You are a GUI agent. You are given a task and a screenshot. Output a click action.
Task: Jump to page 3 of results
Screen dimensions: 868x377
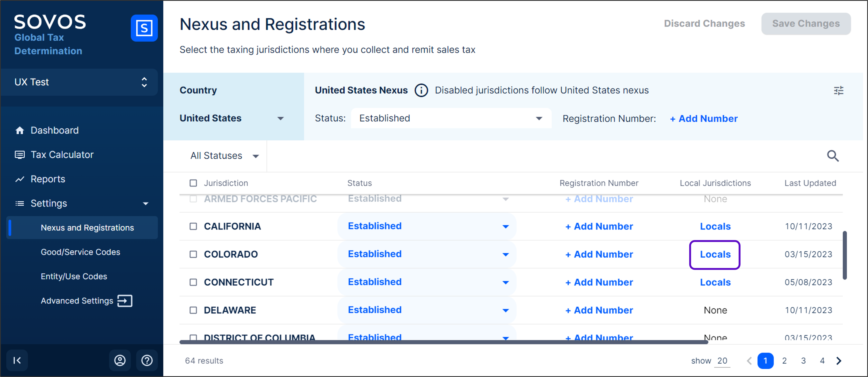(x=803, y=361)
